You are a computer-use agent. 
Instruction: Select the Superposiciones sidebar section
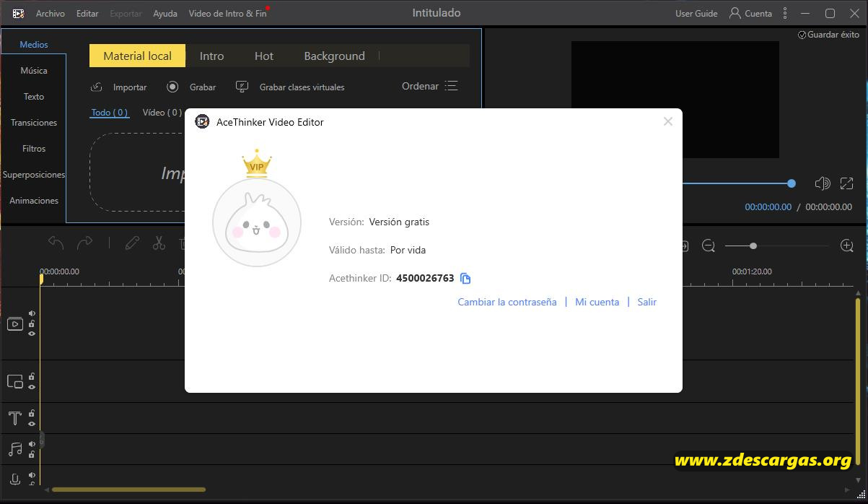[x=34, y=175]
